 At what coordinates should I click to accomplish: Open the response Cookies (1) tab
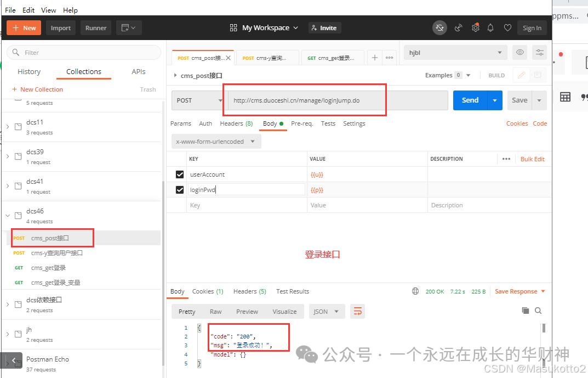click(208, 291)
